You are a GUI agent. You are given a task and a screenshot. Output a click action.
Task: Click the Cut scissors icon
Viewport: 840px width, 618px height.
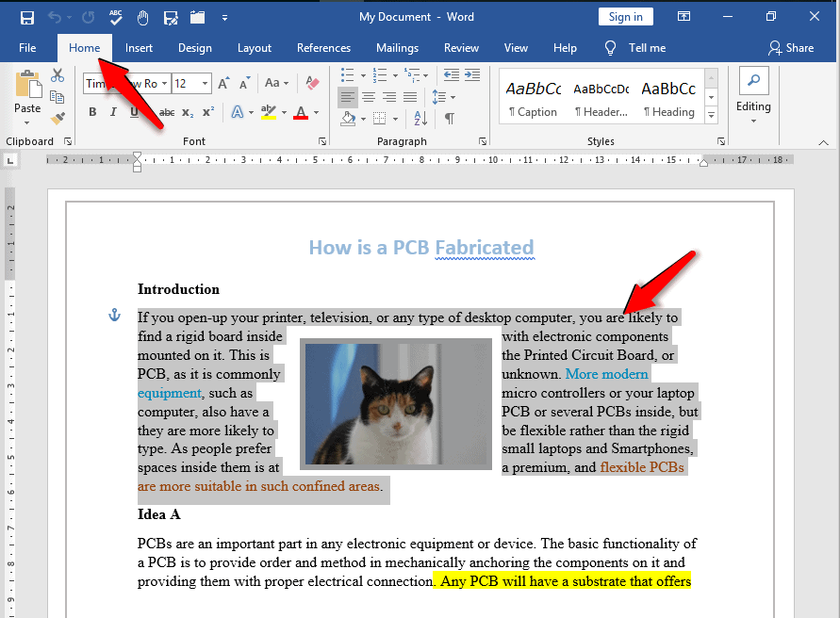coord(58,75)
